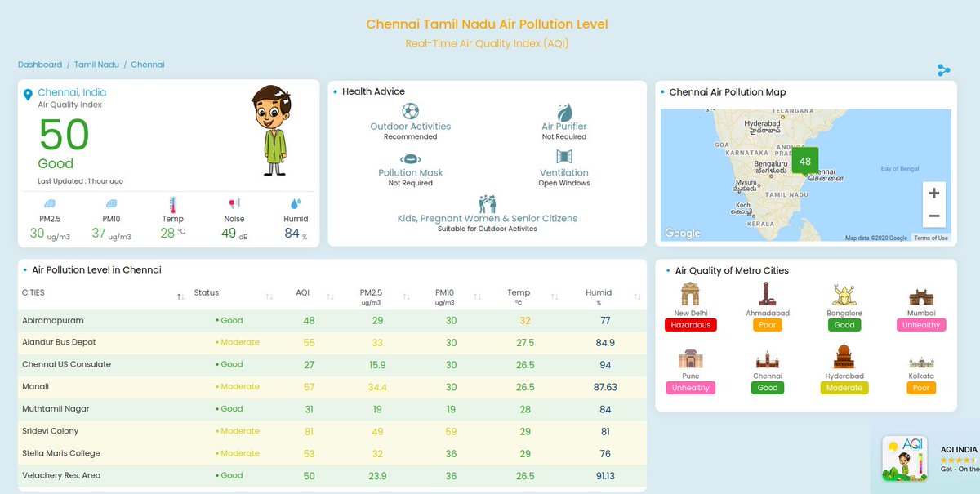Click the Kolkata memorial icon
The width and height of the screenshot is (980, 494).
tap(921, 362)
